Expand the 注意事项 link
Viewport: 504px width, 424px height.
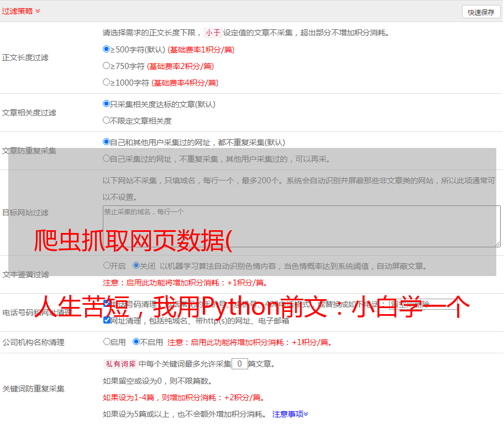[x=290, y=414]
